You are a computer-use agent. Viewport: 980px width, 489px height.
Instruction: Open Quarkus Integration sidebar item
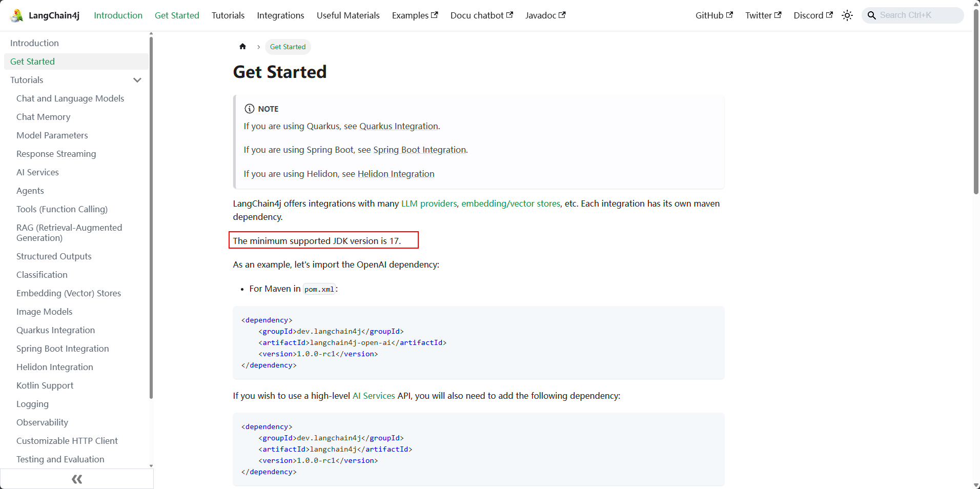[x=55, y=330]
